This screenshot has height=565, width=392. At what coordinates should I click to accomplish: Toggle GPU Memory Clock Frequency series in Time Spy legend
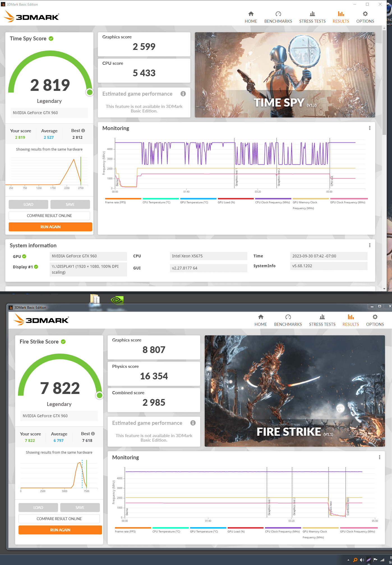point(311,204)
